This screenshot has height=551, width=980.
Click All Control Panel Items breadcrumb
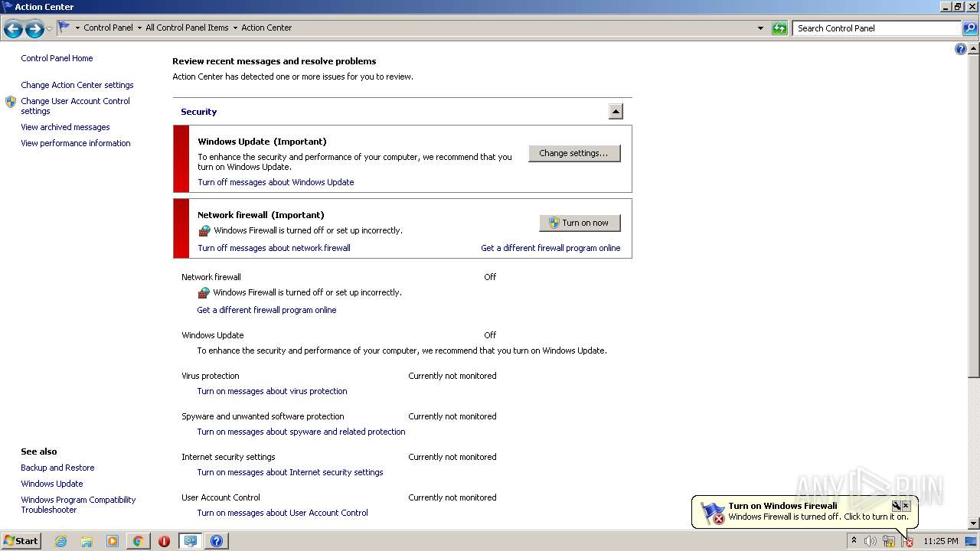(x=187, y=28)
